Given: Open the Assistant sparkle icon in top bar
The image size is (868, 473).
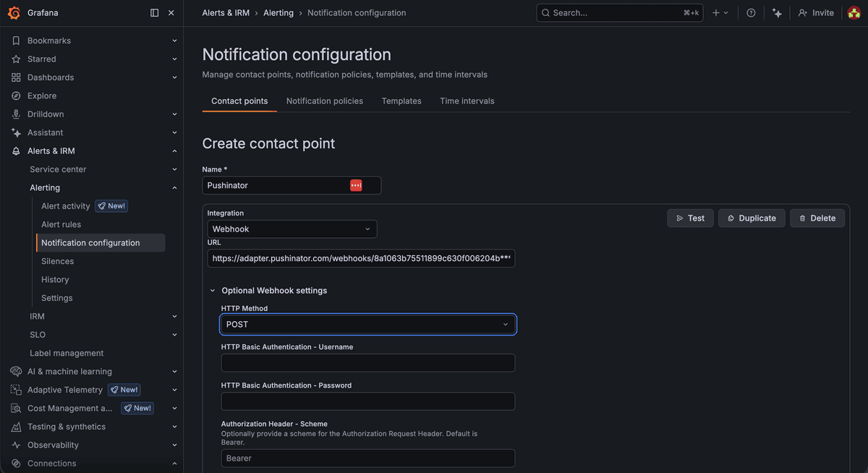Looking at the screenshot, I should click(x=777, y=13).
